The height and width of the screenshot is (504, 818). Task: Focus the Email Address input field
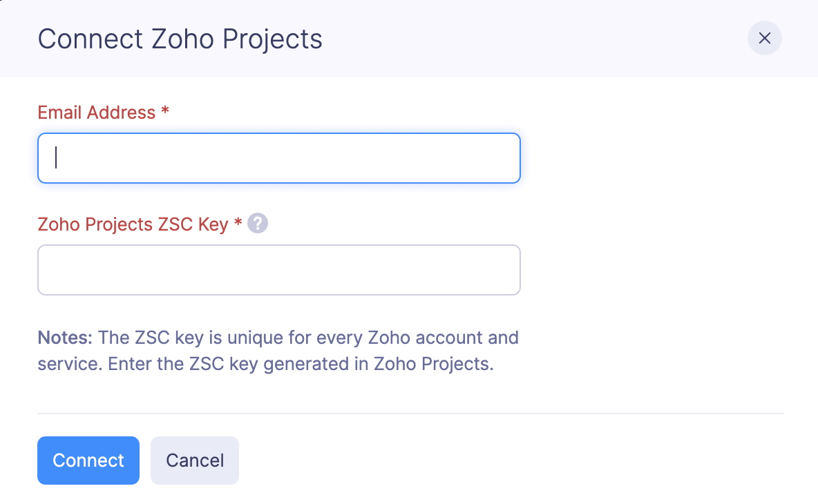point(278,158)
